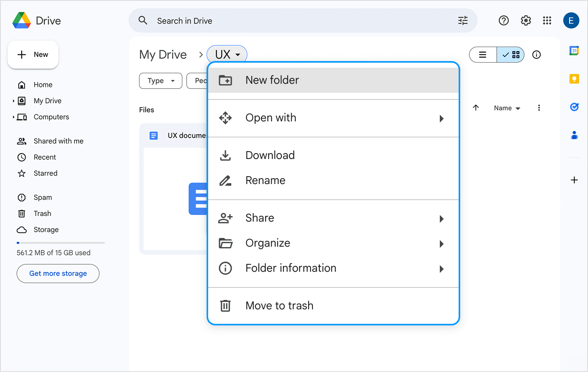Click the Search in Drive field
The image size is (588, 372).
[303, 21]
